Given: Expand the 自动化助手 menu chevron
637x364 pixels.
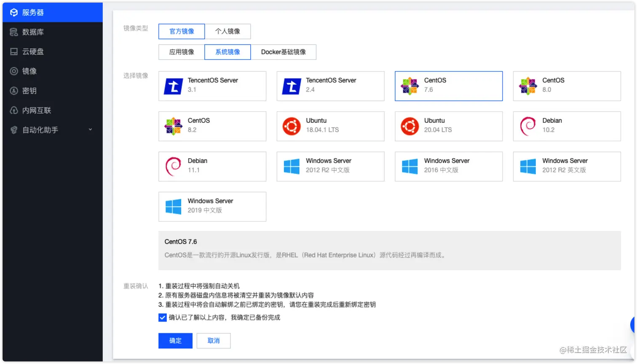Looking at the screenshot, I should tap(90, 130).
